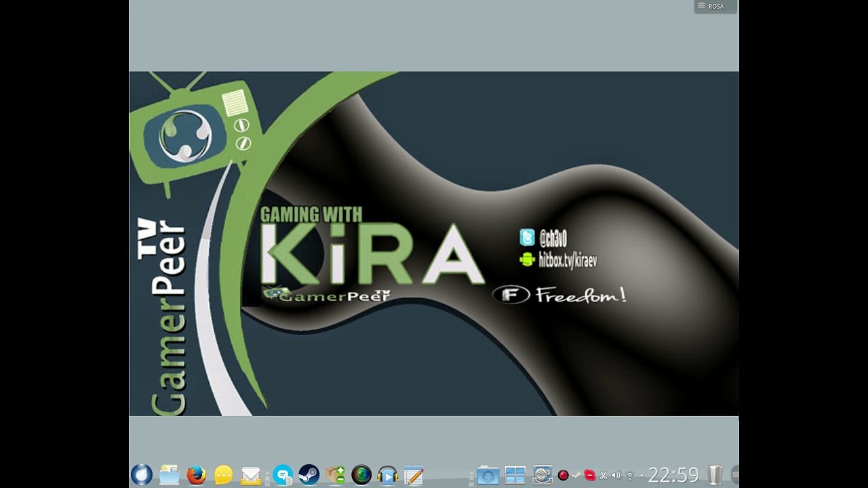Launch Steam from the panel
Image resolution: width=868 pixels, height=488 pixels.
pyautogui.click(x=309, y=475)
